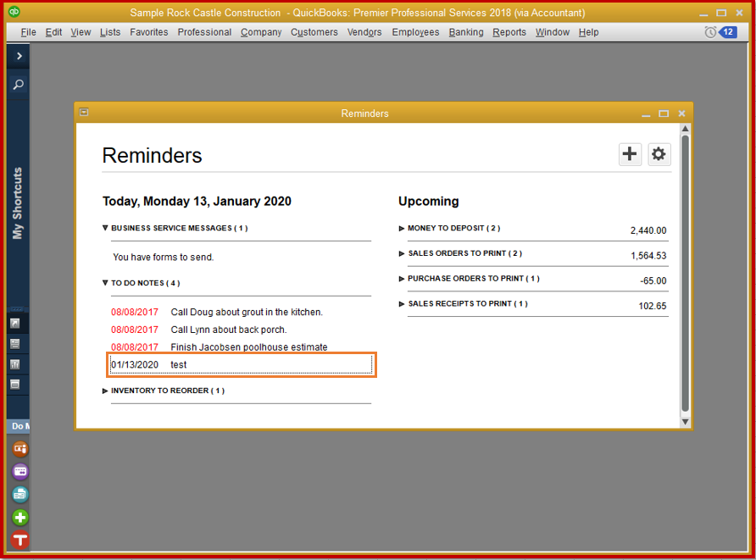Minimize the Reminders window
Image resolution: width=756 pixels, height=560 pixels.
tap(646, 114)
